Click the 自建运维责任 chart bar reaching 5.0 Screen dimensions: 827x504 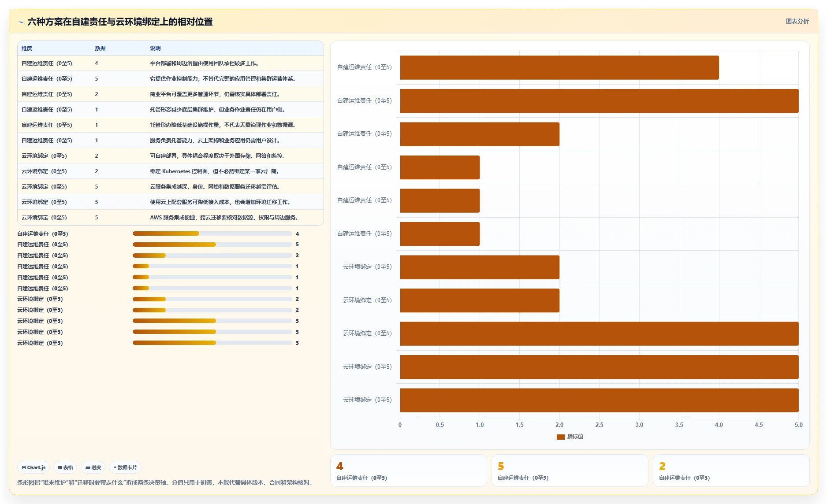tap(600, 101)
